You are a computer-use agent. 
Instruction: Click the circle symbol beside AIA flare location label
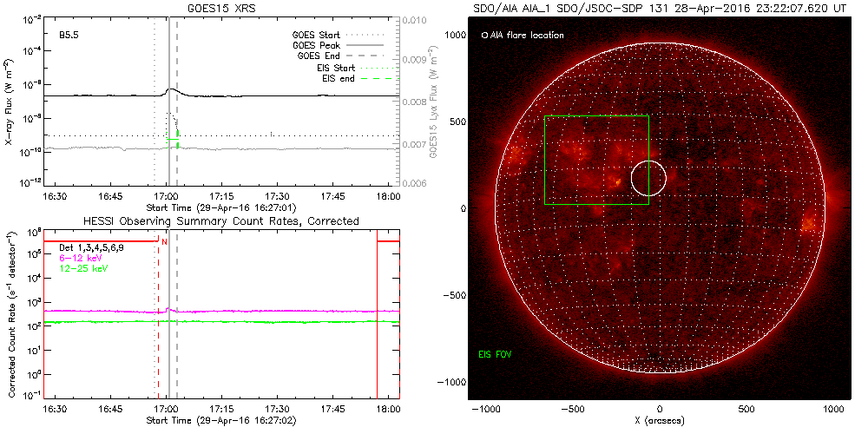coord(484,36)
